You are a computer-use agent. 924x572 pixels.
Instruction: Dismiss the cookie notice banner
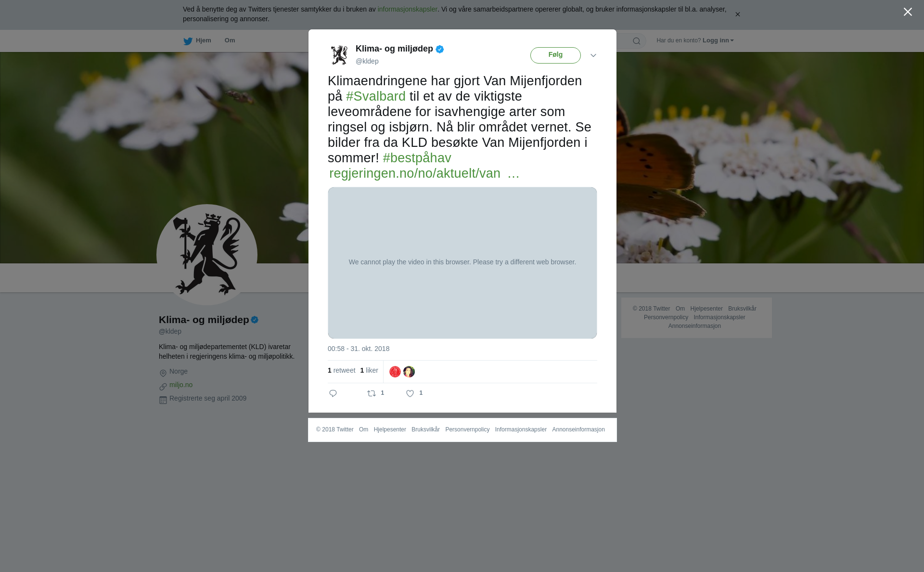coord(737,14)
